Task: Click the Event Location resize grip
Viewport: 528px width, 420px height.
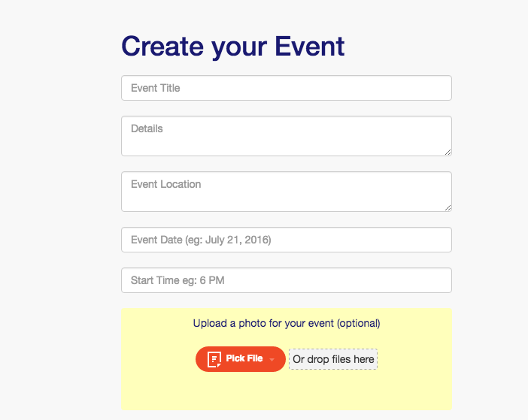Action: point(448,207)
